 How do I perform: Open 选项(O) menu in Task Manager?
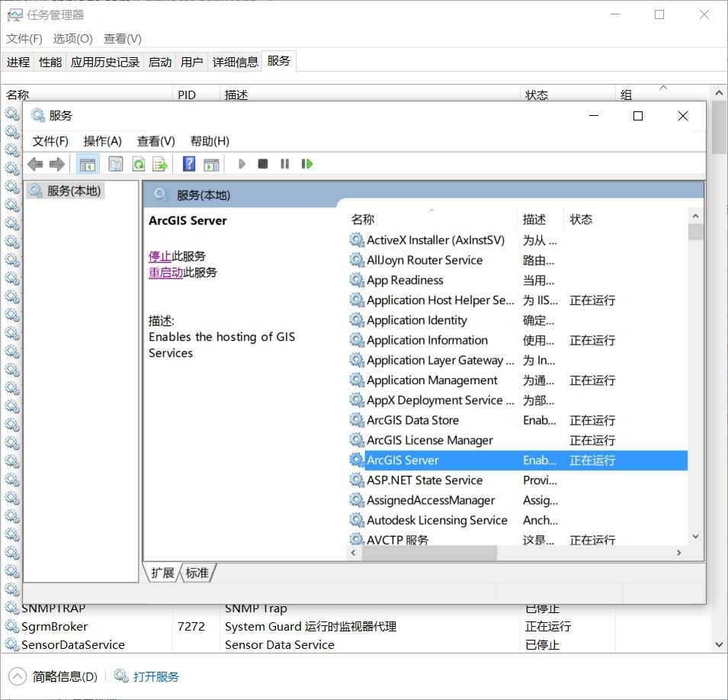pyautogui.click(x=73, y=39)
